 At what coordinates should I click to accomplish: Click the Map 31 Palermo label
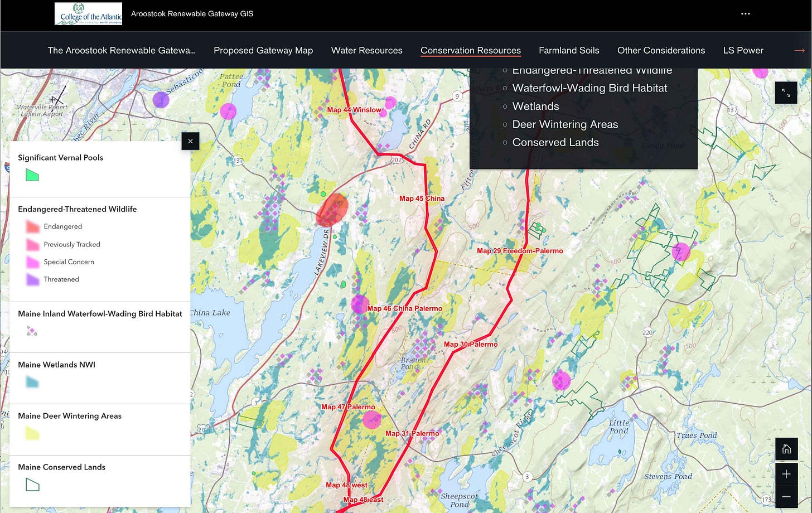pyautogui.click(x=412, y=433)
